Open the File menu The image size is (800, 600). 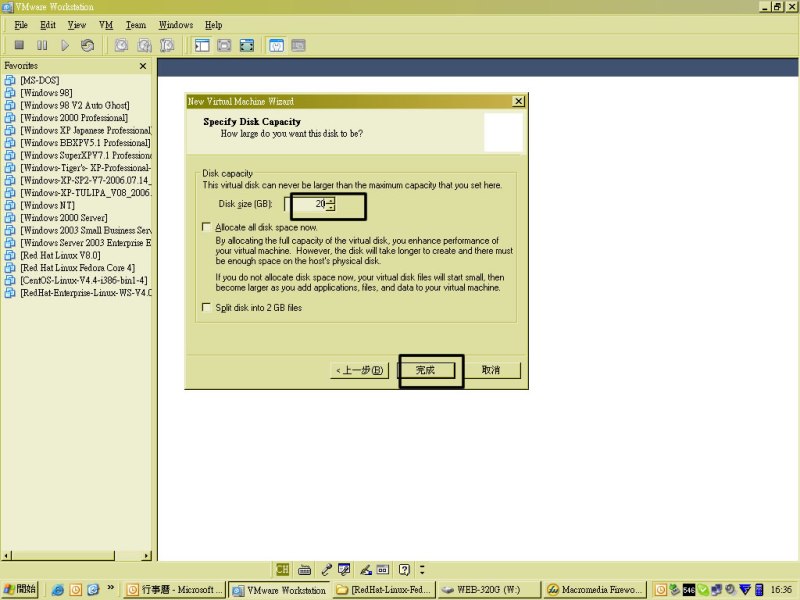point(21,24)
